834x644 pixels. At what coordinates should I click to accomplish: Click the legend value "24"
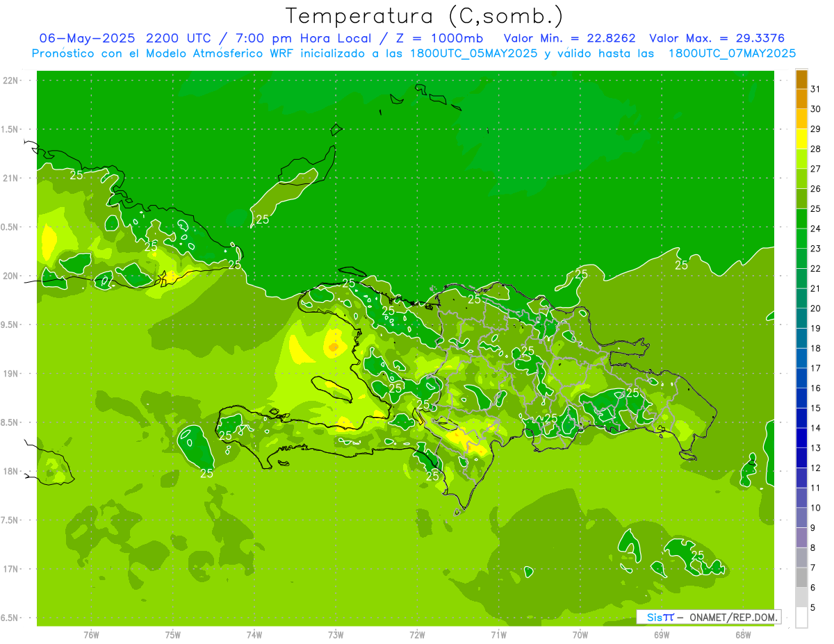click(816, 229)
